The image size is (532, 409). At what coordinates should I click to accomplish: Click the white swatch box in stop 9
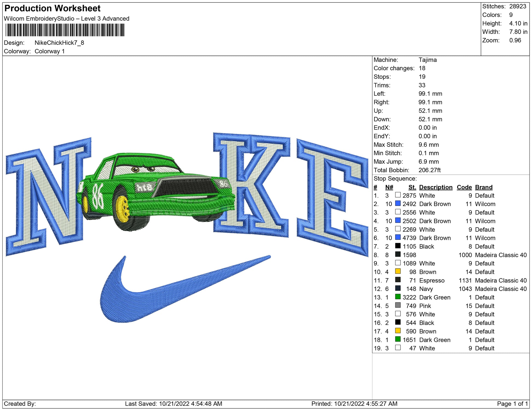(398, 263)
